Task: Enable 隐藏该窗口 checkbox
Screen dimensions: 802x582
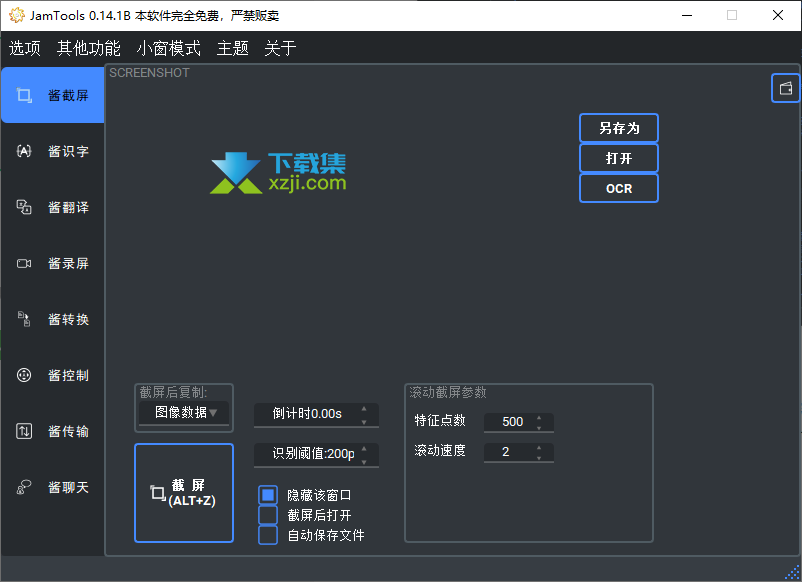Action: coord(268,495)
